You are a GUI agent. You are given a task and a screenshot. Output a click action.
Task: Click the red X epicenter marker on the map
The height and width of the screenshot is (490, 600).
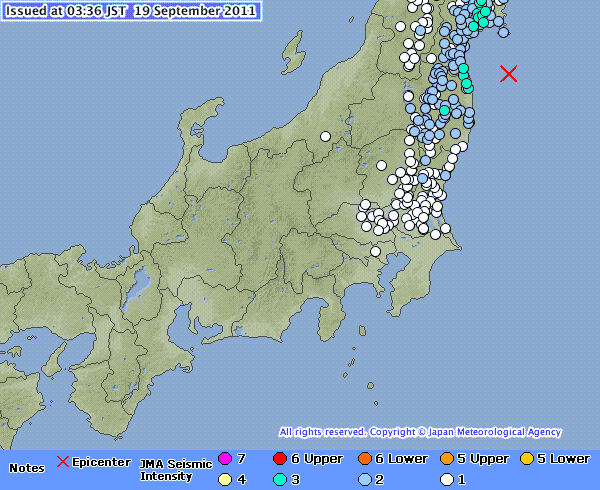click(508, 73)
